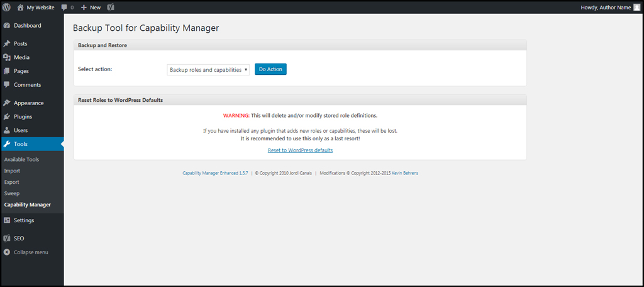The height and width of the screenshot is (287, 644).
Task: Click New in the admin bar
Action: click(x=96, y=8)
